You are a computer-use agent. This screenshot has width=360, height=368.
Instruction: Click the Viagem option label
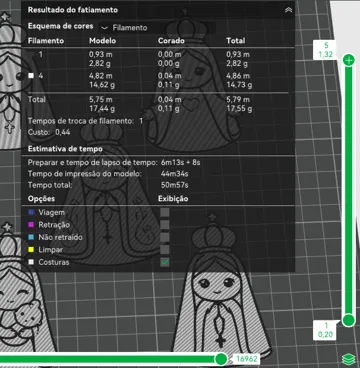(x=52, y=212)
